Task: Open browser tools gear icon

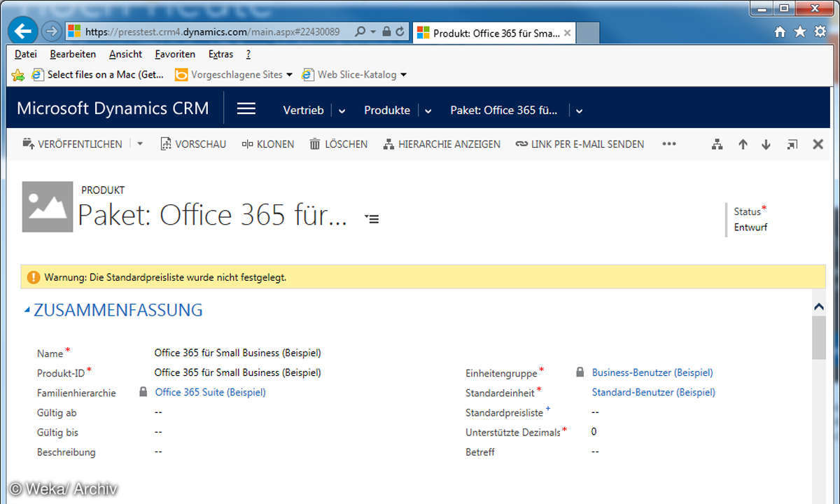Action: tap(820, 31)
